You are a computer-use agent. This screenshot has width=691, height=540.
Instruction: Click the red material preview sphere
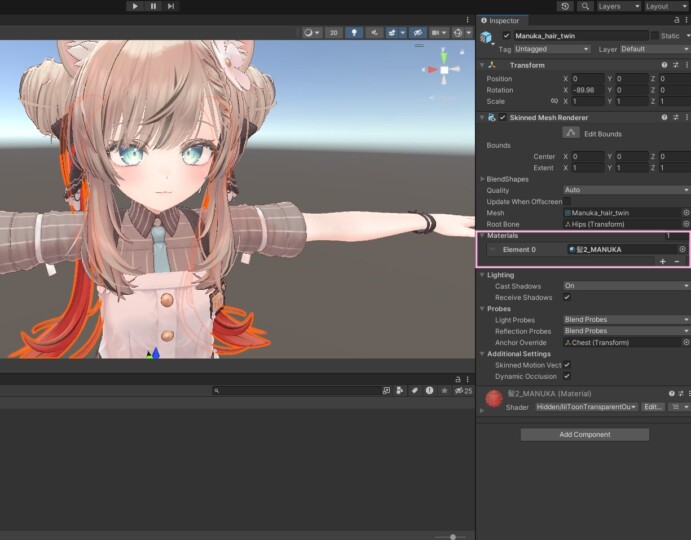494,398
